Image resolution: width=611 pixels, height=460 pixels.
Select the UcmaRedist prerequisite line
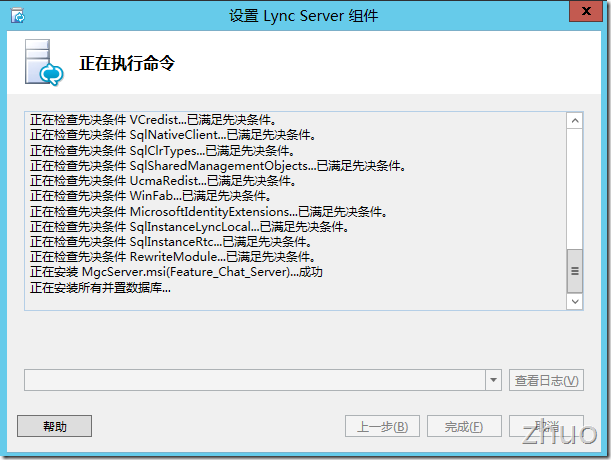point(163,181)
